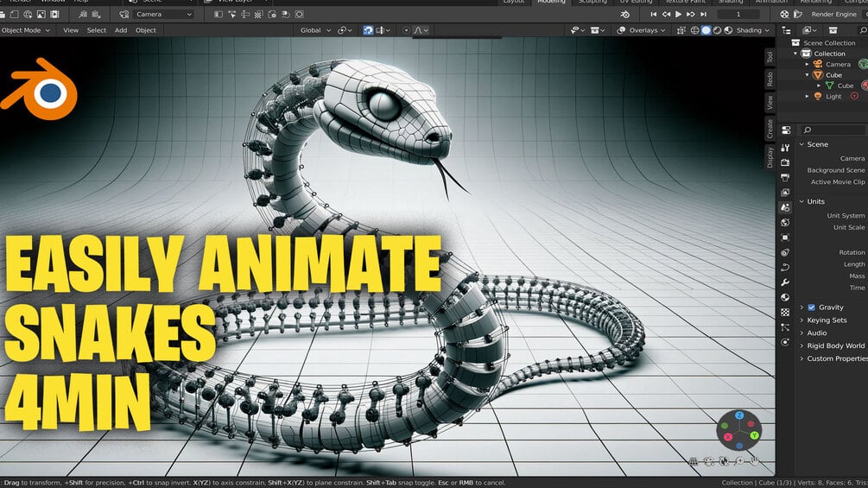Viewport: 868px width, 488px height.
Task: Open the View menu in viewport header
Action: [71, 30]
